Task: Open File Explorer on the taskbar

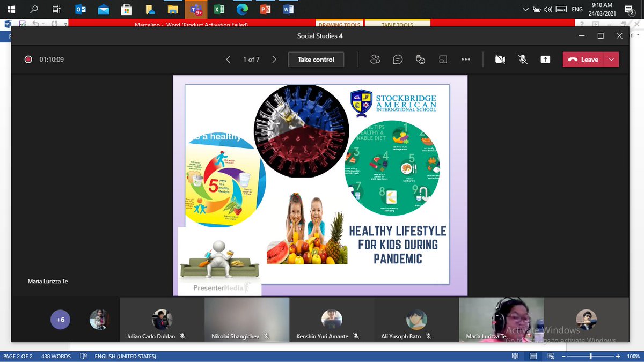Action: 173,9
